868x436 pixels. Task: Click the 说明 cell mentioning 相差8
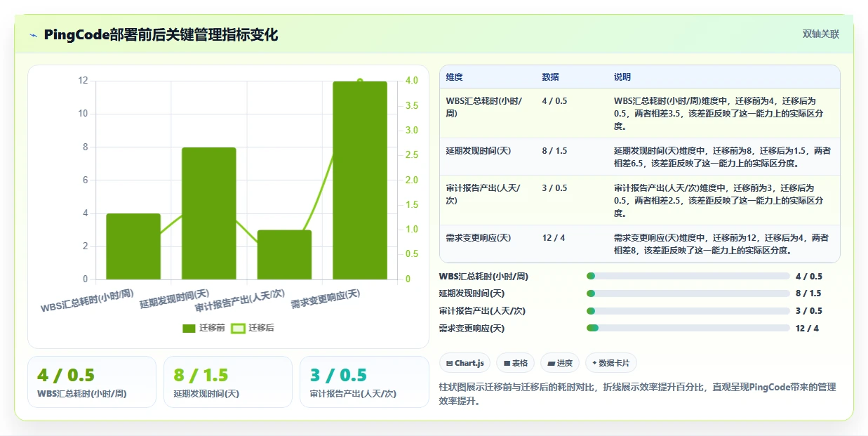(x=723, y=244)
